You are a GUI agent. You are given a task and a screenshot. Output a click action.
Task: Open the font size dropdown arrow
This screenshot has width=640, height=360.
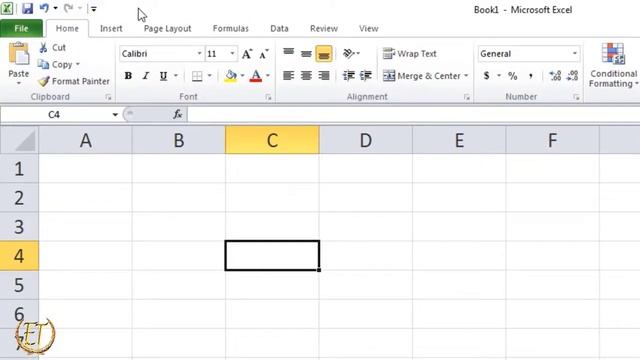pos(232,54)
